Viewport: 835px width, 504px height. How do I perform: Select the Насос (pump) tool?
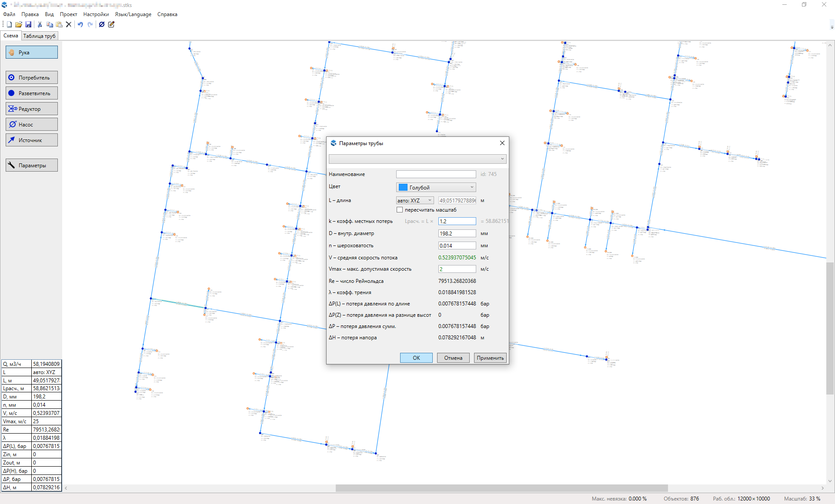31,125
